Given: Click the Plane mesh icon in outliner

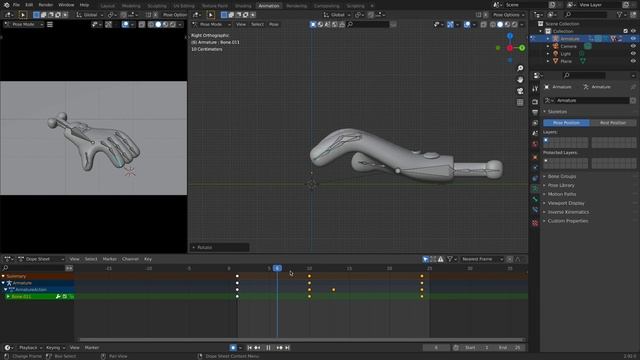Looking at the screenshot, I should coord(556,61).
